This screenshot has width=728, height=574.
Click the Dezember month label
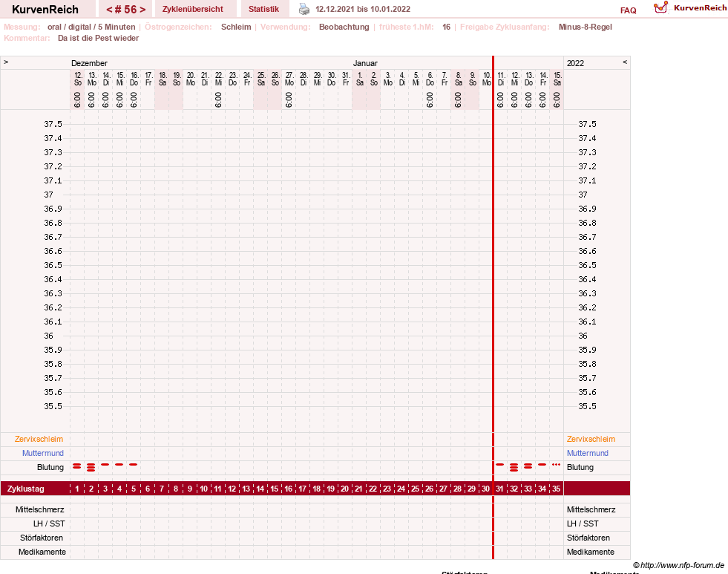click(x=89, y=63)
